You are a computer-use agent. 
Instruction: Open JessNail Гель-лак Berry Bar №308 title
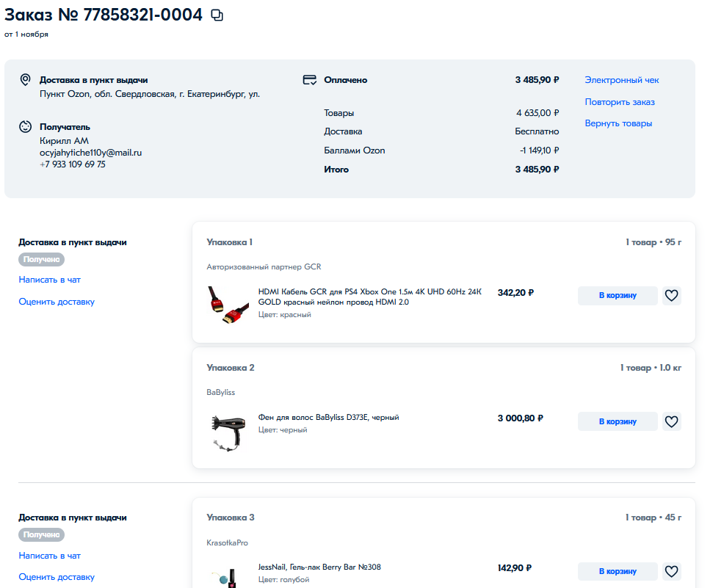tap(319, 567)
